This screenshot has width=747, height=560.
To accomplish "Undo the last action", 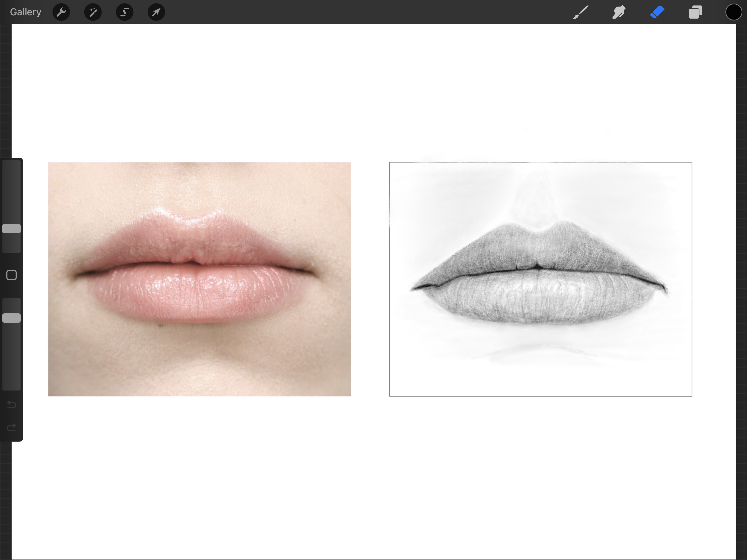I will [11, 404].
